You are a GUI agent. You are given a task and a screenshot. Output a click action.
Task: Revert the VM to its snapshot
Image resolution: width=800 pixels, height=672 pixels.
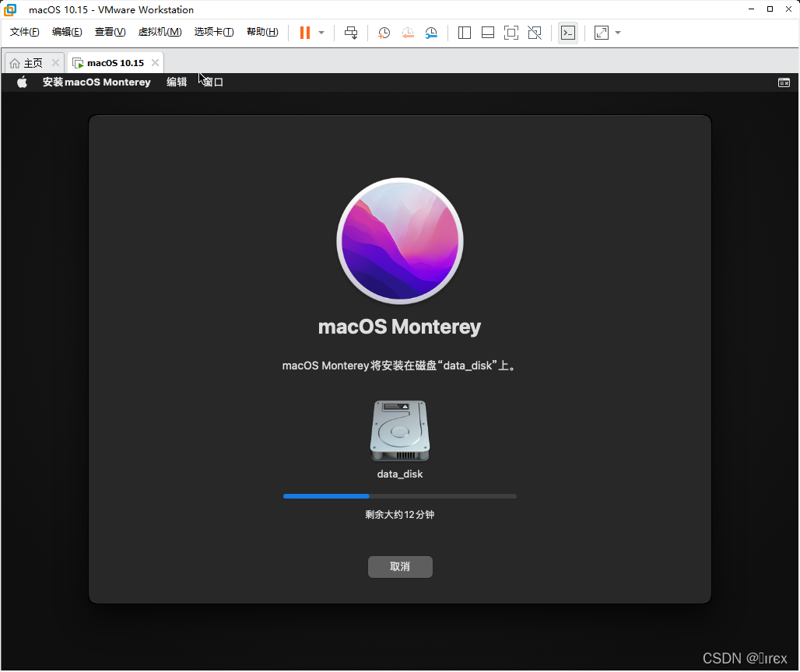pos(408,33)
